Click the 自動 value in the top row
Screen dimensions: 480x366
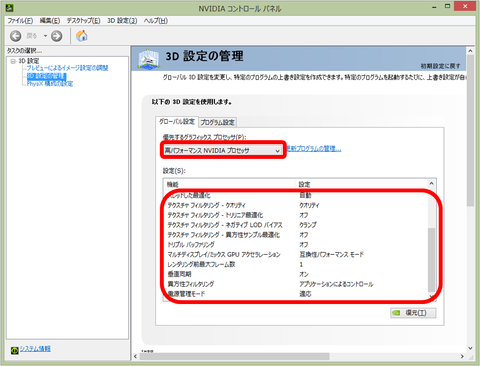pyautogui.click(x=305, y=195)
